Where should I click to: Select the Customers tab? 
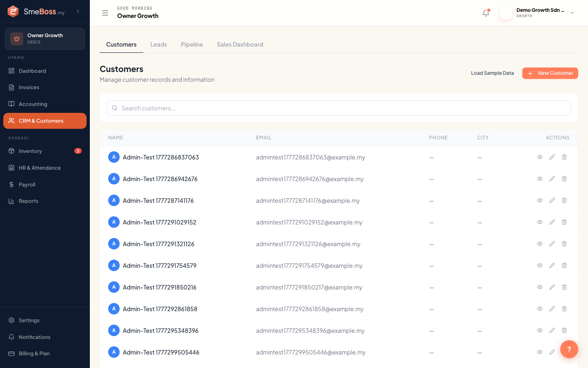coord(121,45)
